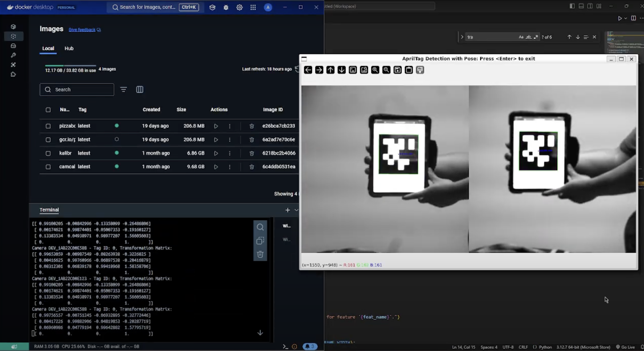Sort images by Created column
This screenshot has width=644, height=351.
pos(151,110)
